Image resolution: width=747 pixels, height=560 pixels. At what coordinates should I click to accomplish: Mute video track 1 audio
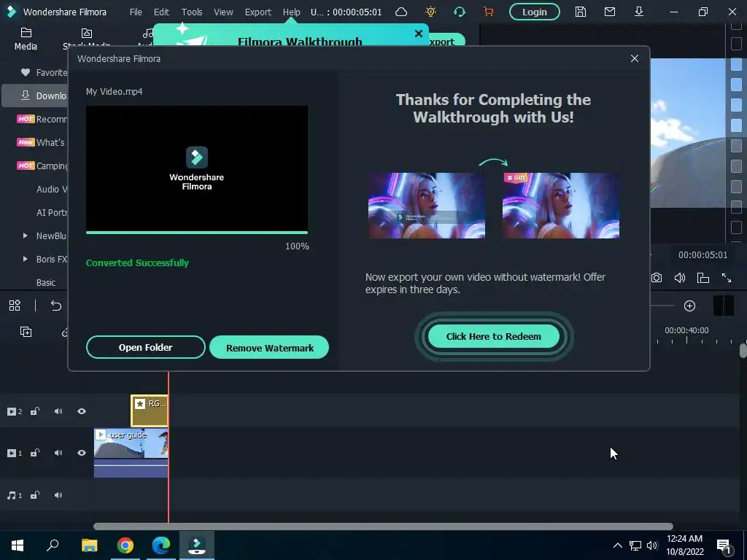pyautogui.click(x=58, y=453)
